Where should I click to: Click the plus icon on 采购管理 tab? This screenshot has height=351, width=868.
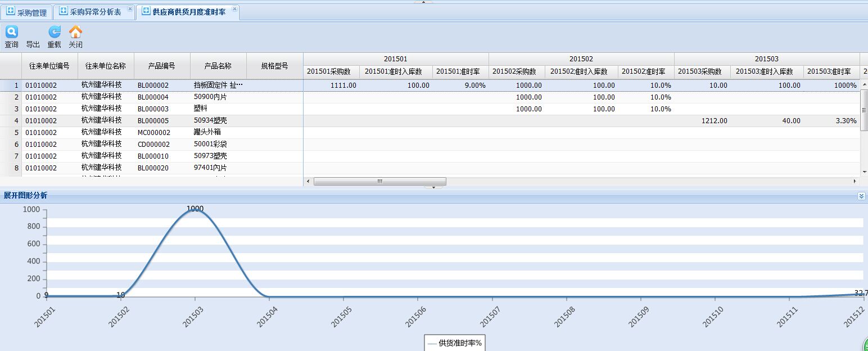tap(11, 12)
